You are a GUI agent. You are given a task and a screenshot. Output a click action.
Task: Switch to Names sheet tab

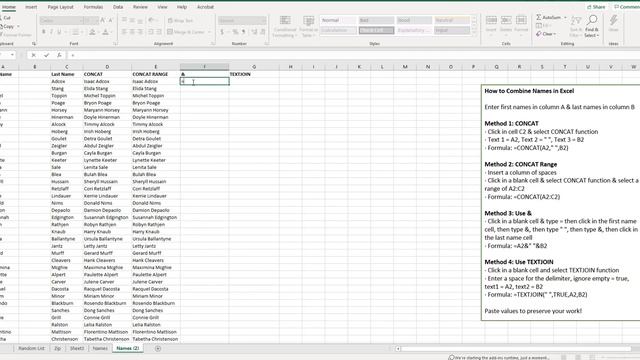(x=100, y=349)
